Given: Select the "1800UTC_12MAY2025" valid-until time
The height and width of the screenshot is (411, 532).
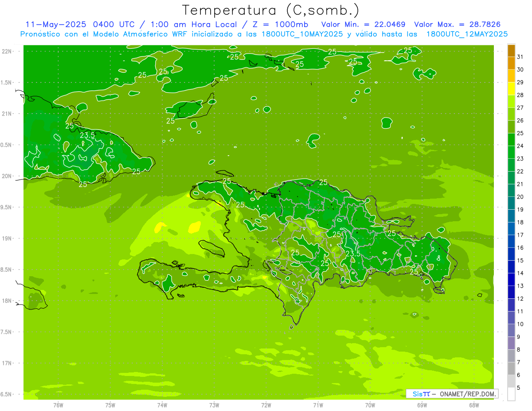Looking at the screenshot, I should click(x=467, y=34).
